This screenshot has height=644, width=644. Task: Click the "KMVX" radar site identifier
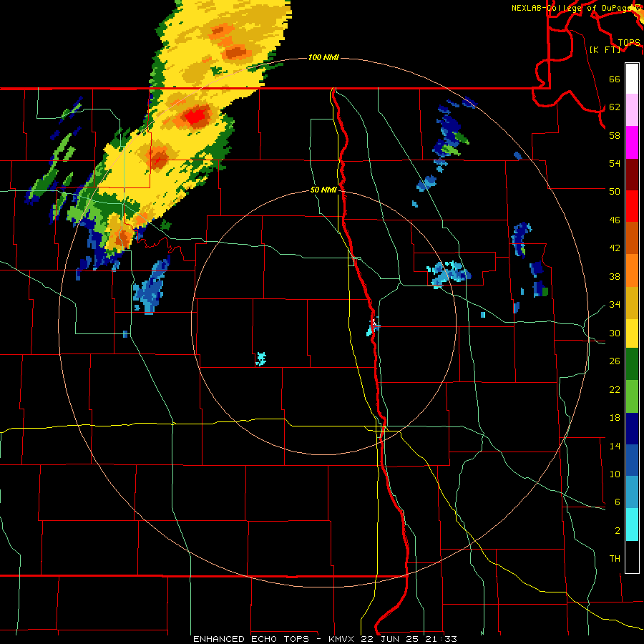341,639
